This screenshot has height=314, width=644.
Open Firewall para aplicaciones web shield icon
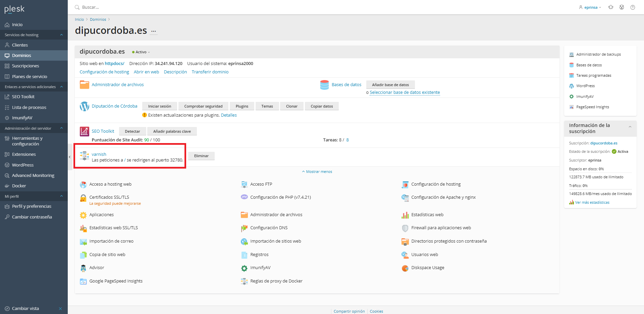click(x=405, y=228)
